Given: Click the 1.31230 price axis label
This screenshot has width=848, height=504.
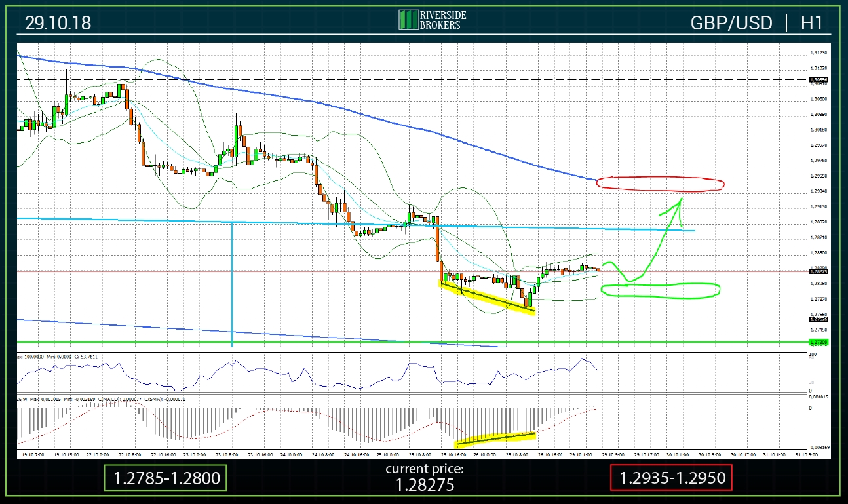Looking at the screenshot, I should (x=819, y=52).
